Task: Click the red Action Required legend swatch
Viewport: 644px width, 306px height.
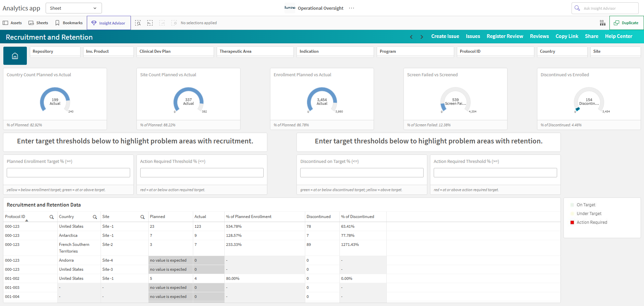Action: click(572, 222)
